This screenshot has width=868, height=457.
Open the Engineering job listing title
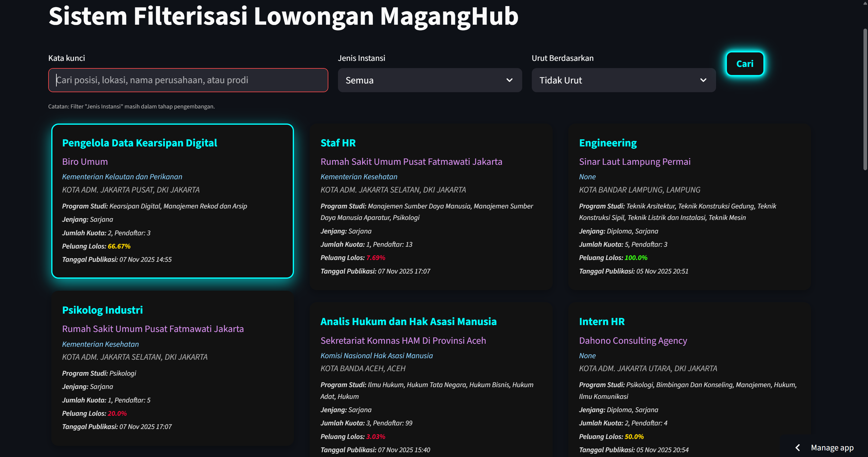click(608, 143)
